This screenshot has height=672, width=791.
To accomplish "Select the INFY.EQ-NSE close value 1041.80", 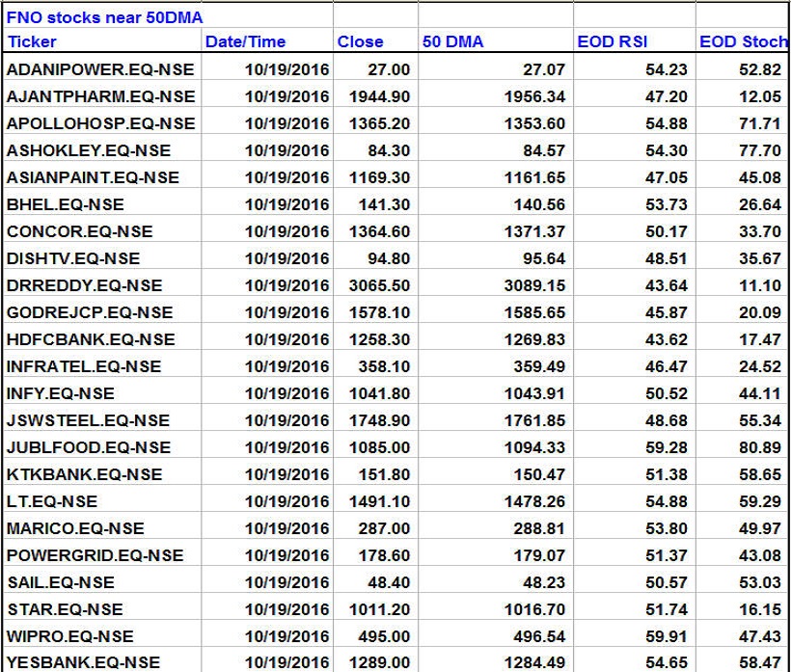I will click(380, 393).
